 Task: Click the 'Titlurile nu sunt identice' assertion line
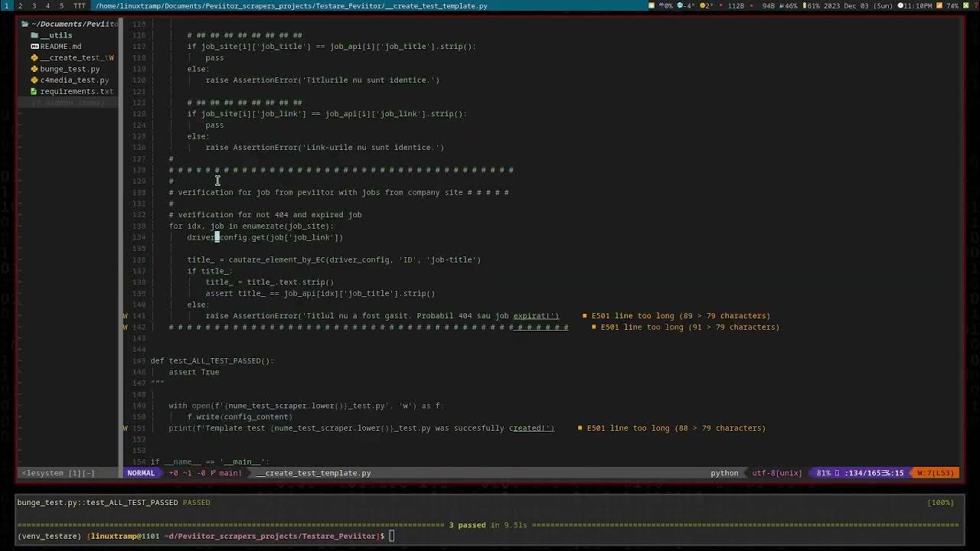[322, 80]
